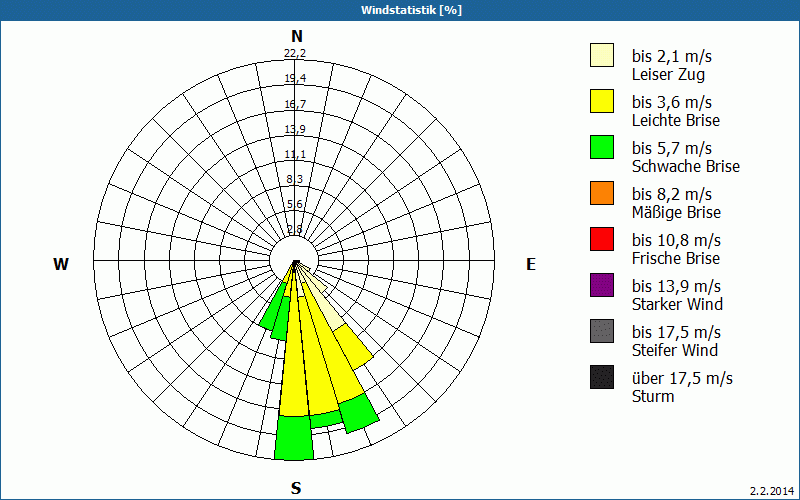Click the yellow 'bis 3,6 m/s' legend swatch

coord(602,101)
